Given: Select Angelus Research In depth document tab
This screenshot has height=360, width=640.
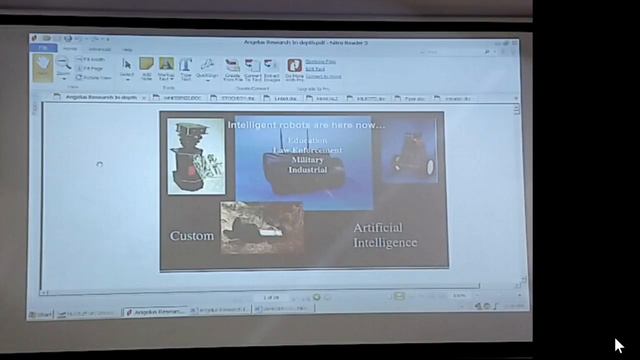Looking at the screenshot, I should click(x=99, y=97).
